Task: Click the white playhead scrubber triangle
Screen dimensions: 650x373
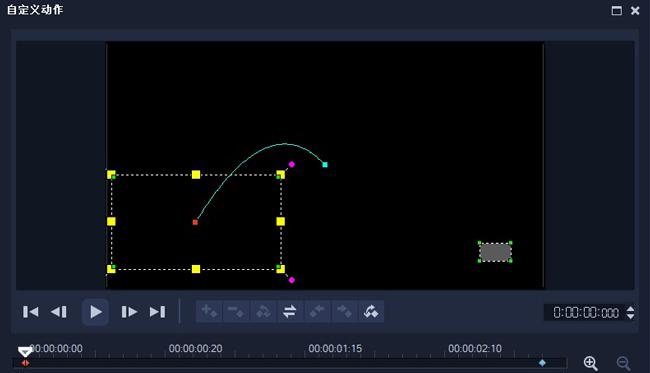Action: point(25,352)
